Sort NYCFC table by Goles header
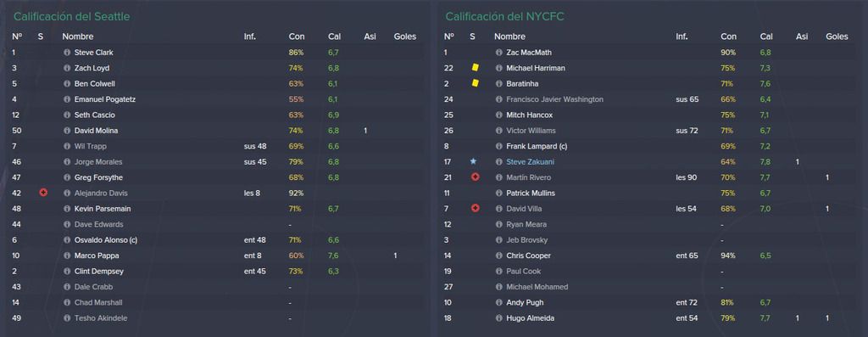The image size is (868, 337). tap(837, 37)
